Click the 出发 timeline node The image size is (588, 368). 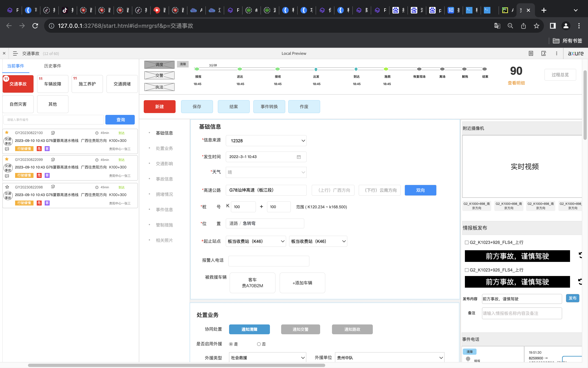(x=316, y=69)
